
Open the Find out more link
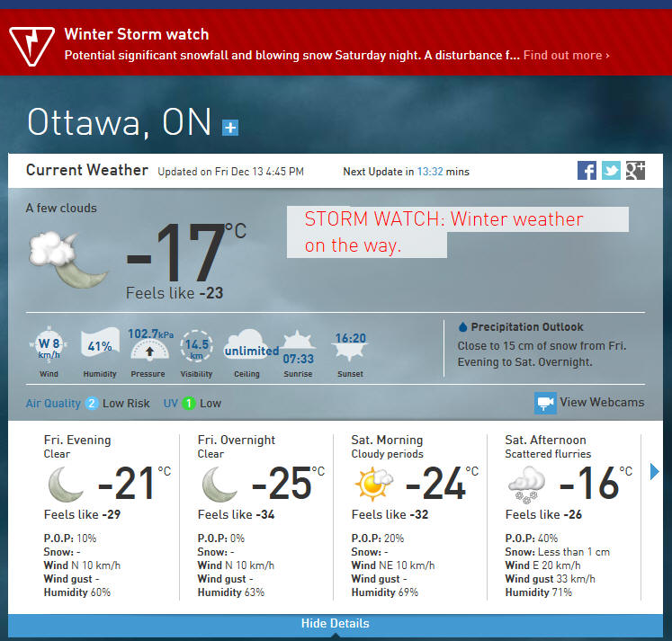[566, 56]
